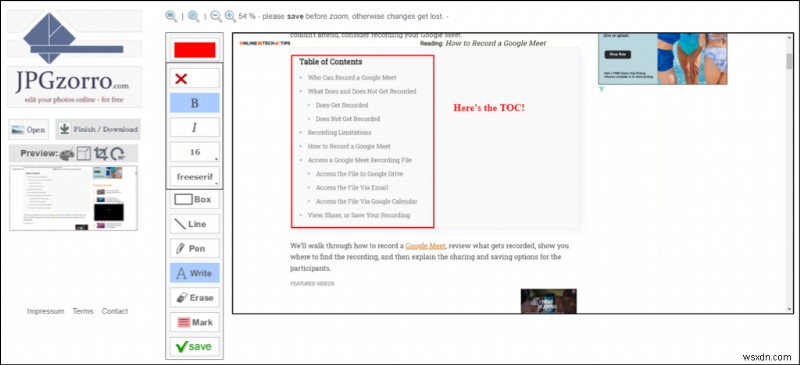Click 'Does Not Get Recorded' entry
Viewport: 800px width, 365px height.
coord(348,119)
